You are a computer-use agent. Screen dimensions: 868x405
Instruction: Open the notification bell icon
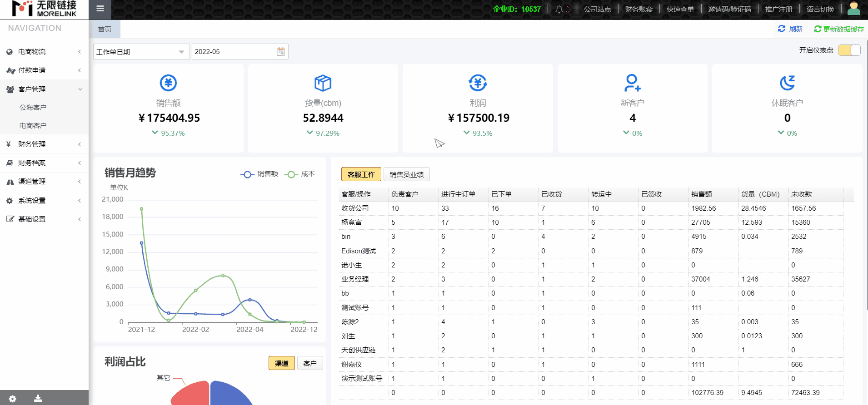559,9
